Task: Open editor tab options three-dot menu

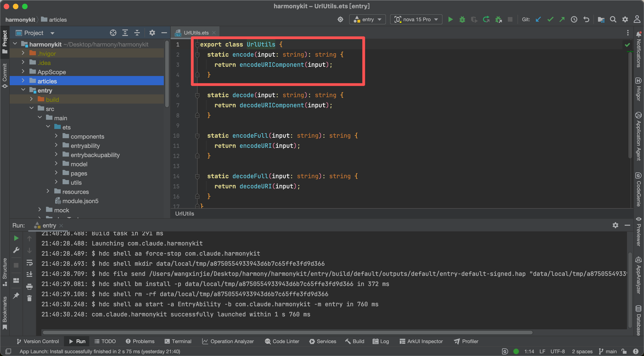Action: pos(627,33)
